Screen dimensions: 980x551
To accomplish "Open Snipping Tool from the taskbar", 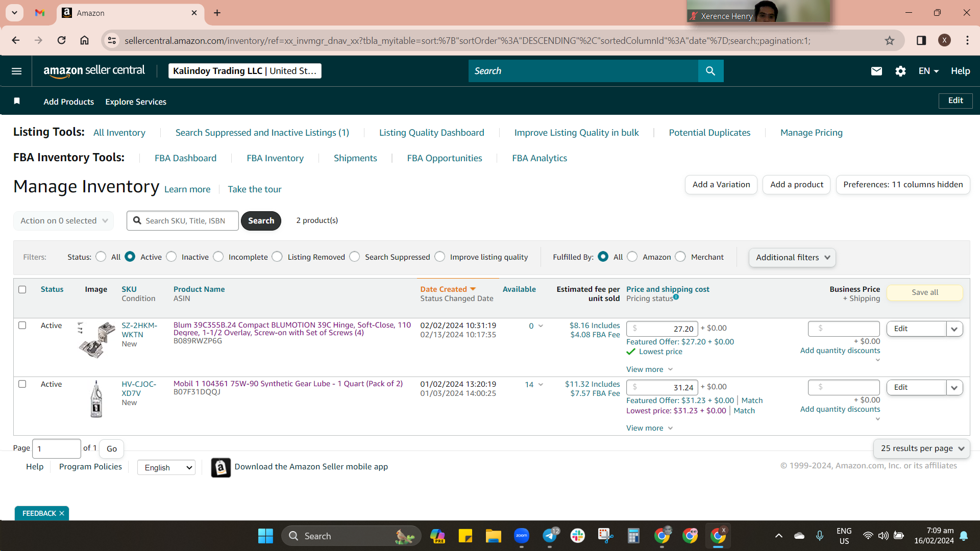I will coord(605,536).
